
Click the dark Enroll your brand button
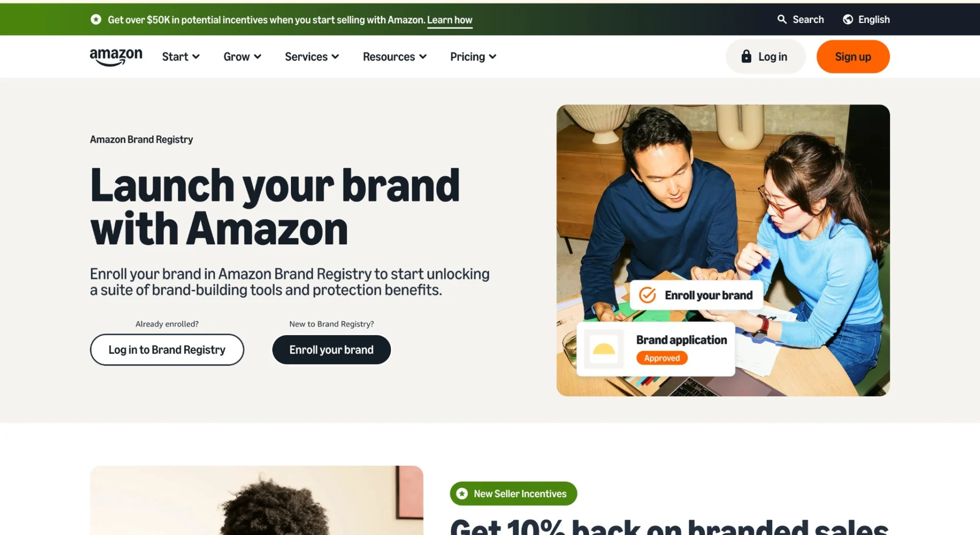(331, 350)
